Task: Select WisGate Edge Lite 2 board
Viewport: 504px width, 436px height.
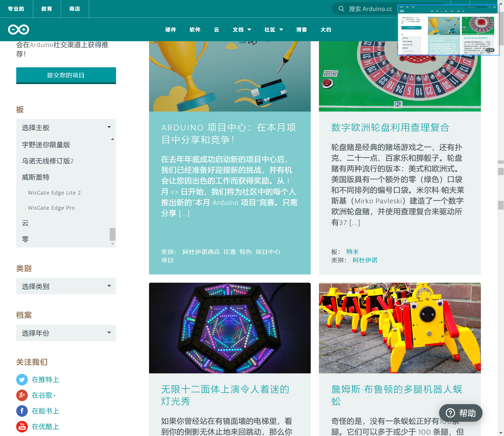Action: pyautogui.click(x=54, y=193)
